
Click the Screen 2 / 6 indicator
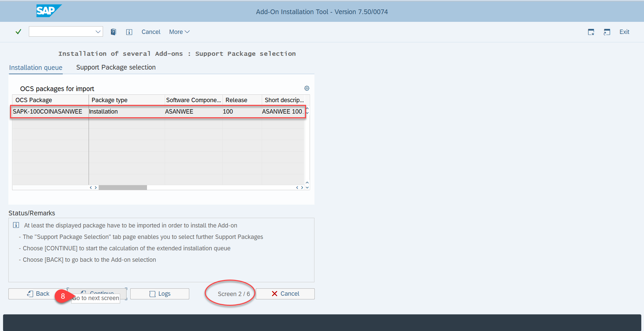point(234,294)
